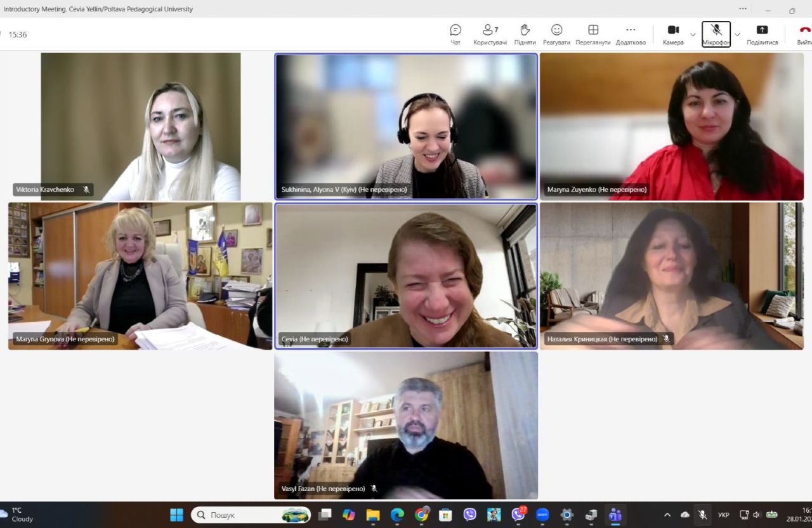Unmute using the Мікрофон toggle

(x=716, y=34)
